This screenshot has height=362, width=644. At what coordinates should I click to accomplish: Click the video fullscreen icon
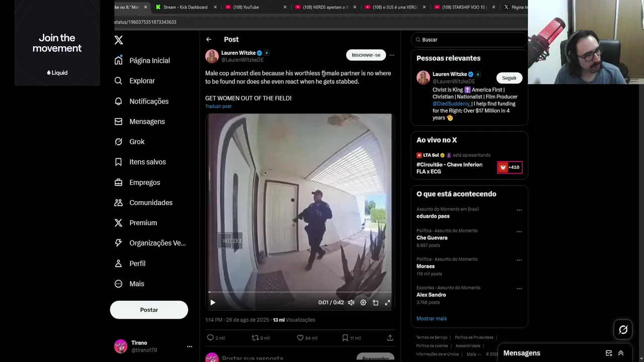[x=387, y=303]
